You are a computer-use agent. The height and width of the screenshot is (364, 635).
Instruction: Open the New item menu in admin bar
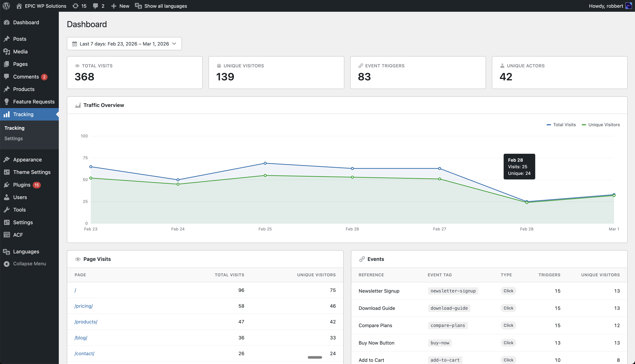pyautogui.click(x=120, y=6)
